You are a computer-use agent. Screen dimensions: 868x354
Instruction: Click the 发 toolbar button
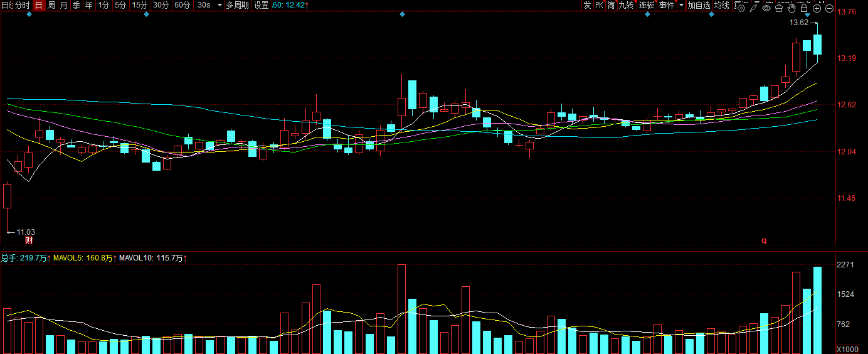[587, 5]
